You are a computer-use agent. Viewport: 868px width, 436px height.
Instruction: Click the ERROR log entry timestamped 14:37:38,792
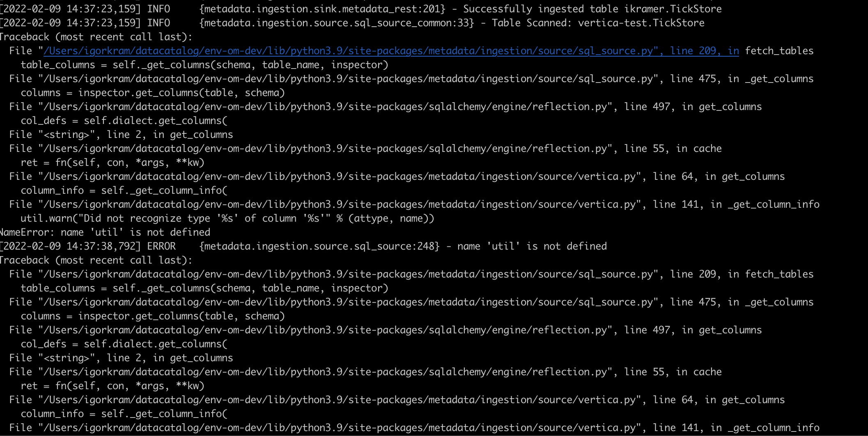coord(304,246)
